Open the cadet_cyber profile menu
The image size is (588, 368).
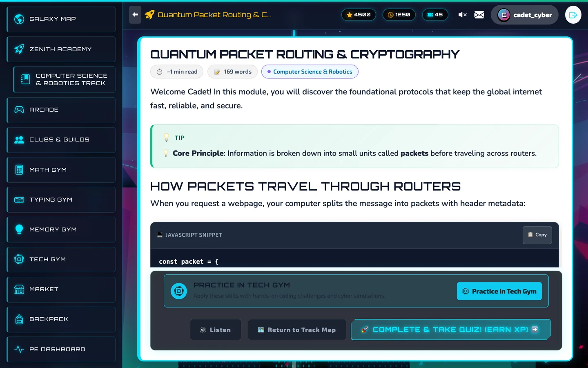tap(525, 15)
